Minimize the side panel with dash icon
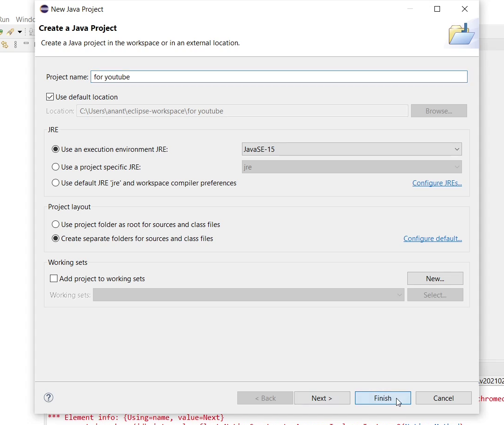The height and width of the screenshot is (425, 504). [26, 43]
